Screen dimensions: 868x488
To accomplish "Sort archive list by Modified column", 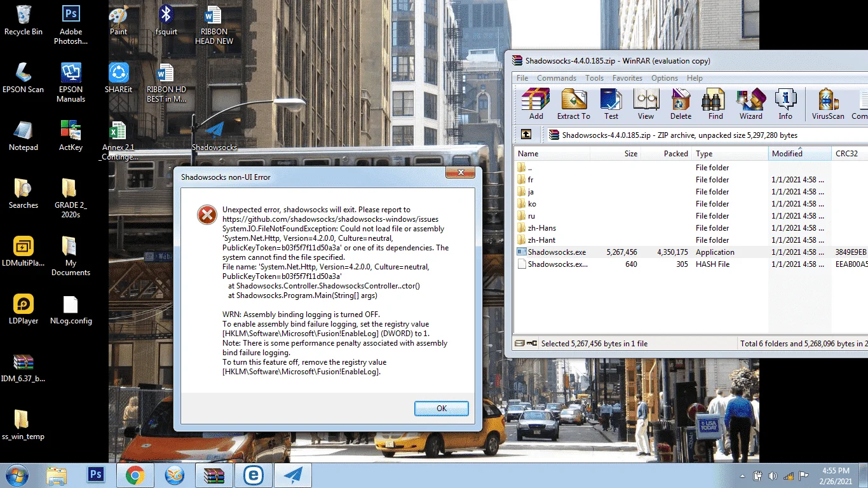I will click(800, 154).
